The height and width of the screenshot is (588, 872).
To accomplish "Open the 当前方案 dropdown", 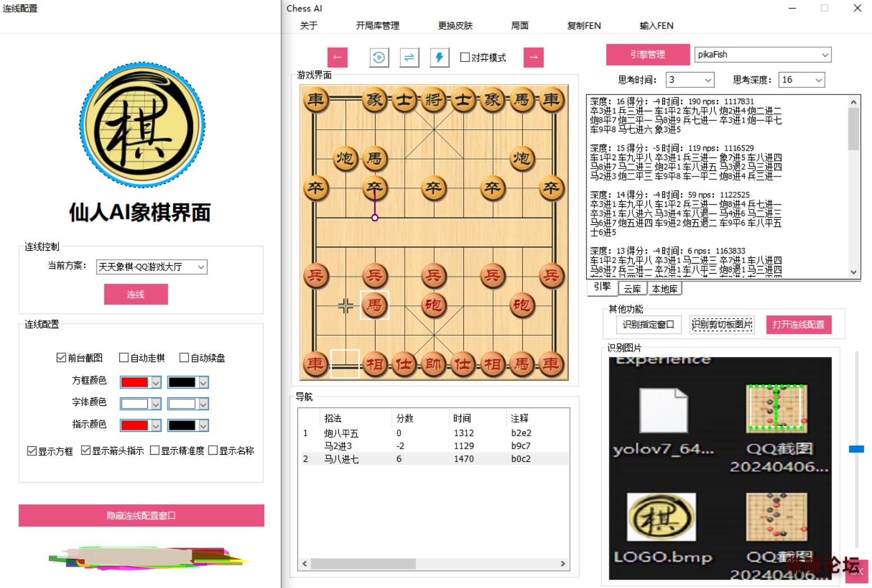I will 152,267.
